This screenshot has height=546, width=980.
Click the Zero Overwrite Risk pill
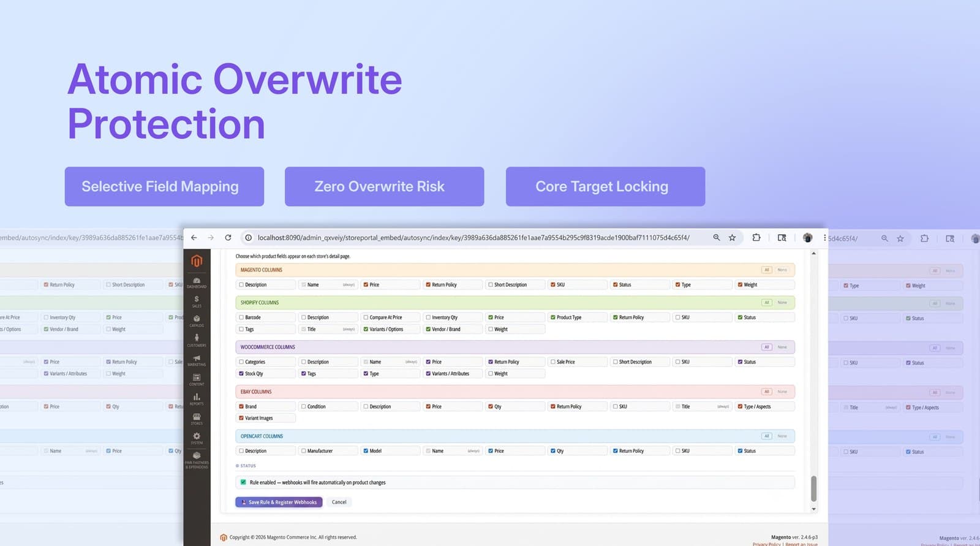tap(385, 186)
